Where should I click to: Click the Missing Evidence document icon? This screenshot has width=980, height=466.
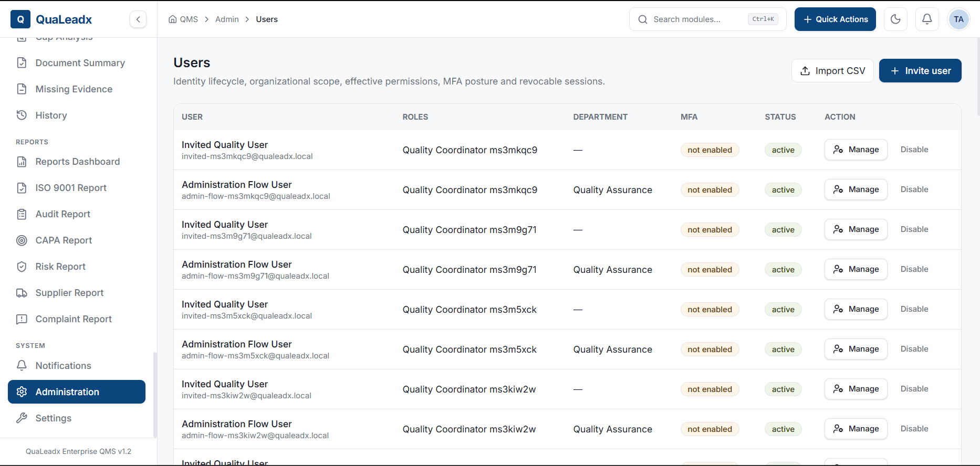(22, 89)
